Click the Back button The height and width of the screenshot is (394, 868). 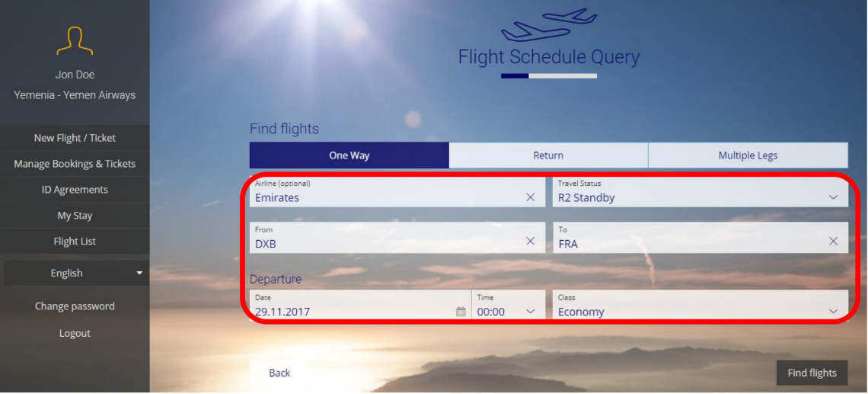(279, 373)
